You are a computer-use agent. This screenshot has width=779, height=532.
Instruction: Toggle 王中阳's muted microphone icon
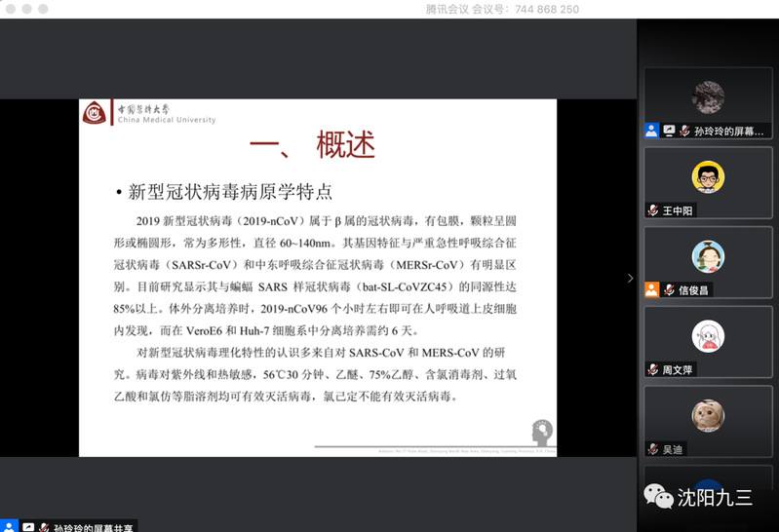(x=652, y=210)
